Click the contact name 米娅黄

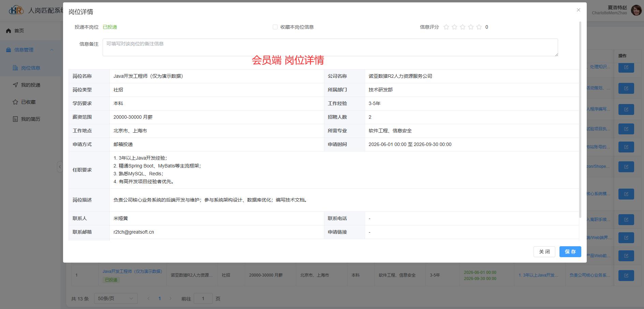[x=121, y=218]
